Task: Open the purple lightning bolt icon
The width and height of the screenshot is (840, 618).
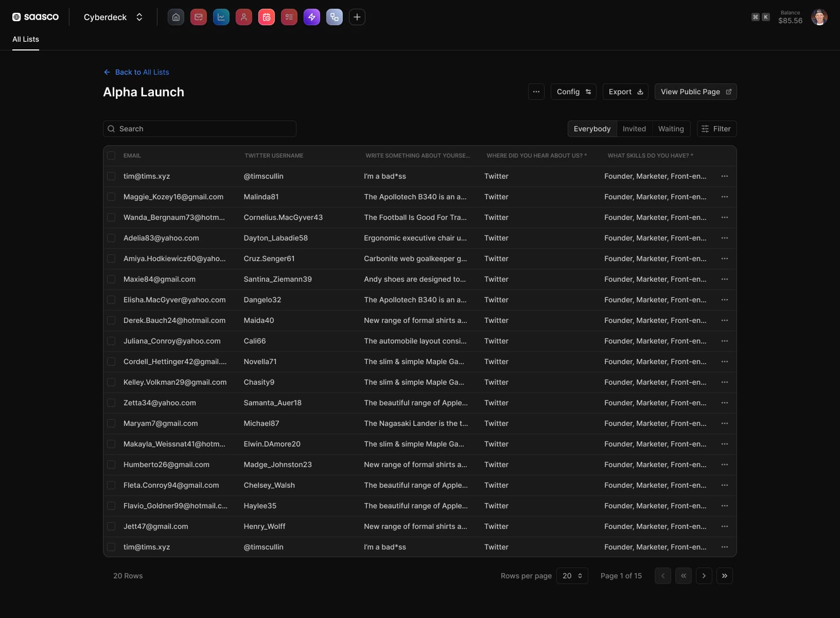Action: click(x=311, y=17)
